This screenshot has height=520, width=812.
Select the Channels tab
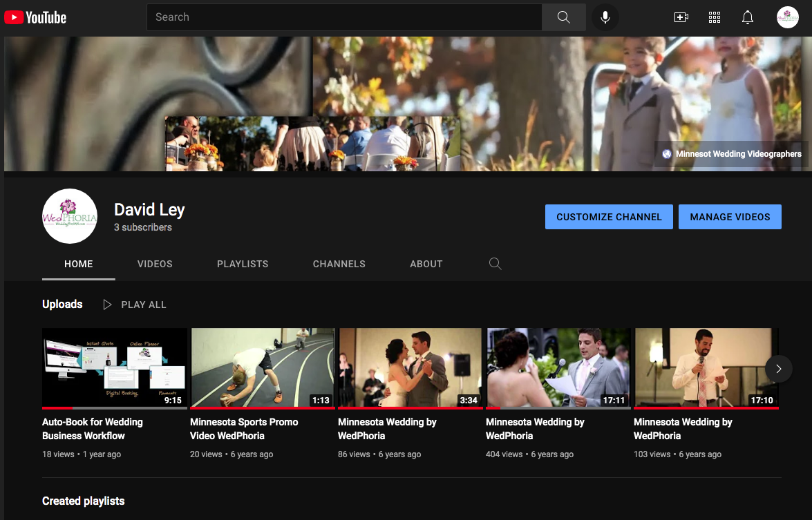tap(339, 264)
